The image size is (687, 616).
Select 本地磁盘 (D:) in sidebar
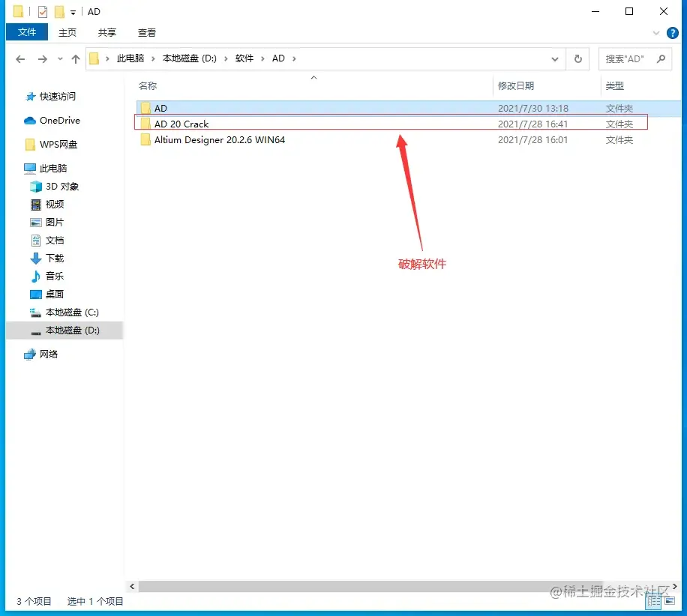click(64, 330)
